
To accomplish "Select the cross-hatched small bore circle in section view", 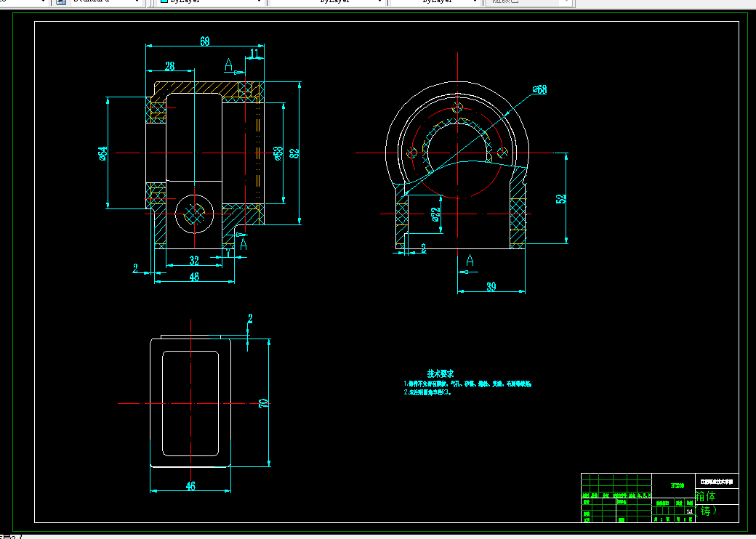I will [x=194, y=214].
